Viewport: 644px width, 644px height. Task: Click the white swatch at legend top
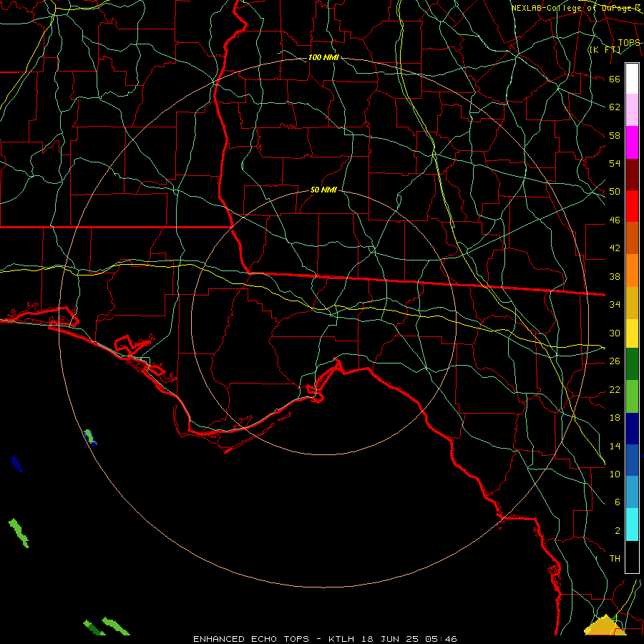pos(632,79)
